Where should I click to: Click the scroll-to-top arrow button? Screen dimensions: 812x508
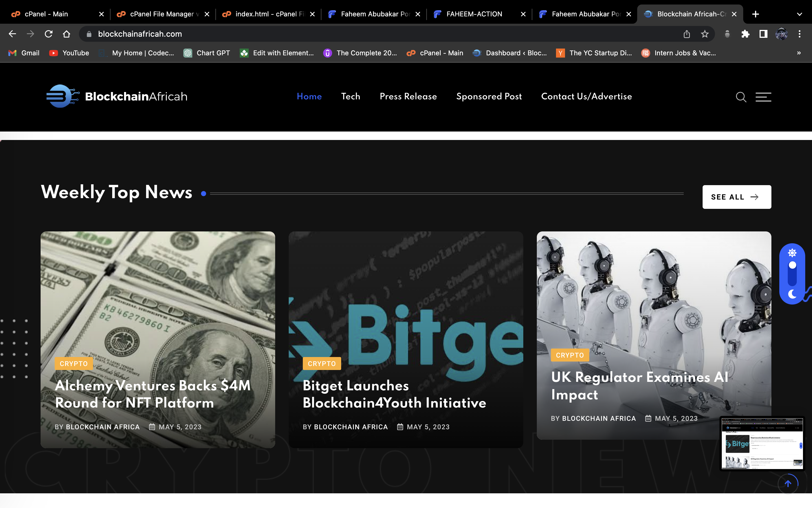[788, 483]
